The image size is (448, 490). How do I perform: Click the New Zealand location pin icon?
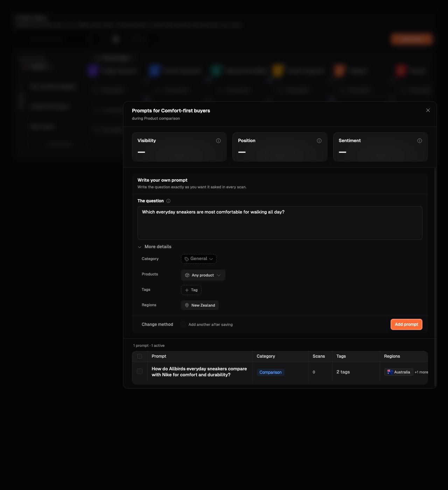tap(187, 305)
